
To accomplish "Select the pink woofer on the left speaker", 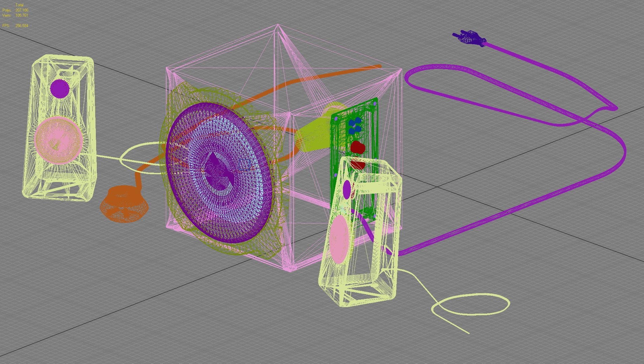I will coord(59,141).
